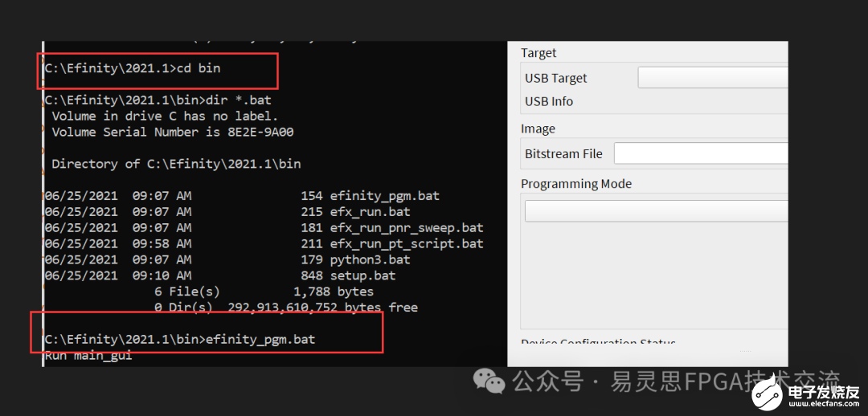
Task: Click efx_run_pt_script.bat in the listing
Action: click(x=406, y=243)
